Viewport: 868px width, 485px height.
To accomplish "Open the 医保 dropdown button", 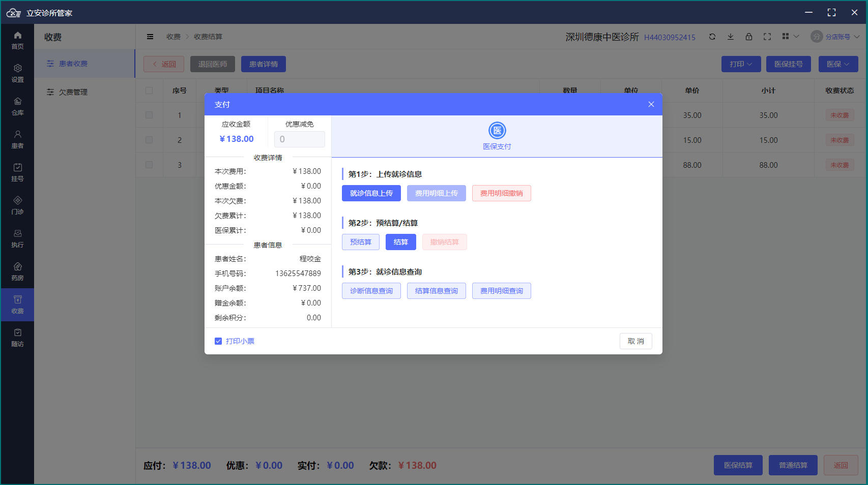I will click(838, 64).
